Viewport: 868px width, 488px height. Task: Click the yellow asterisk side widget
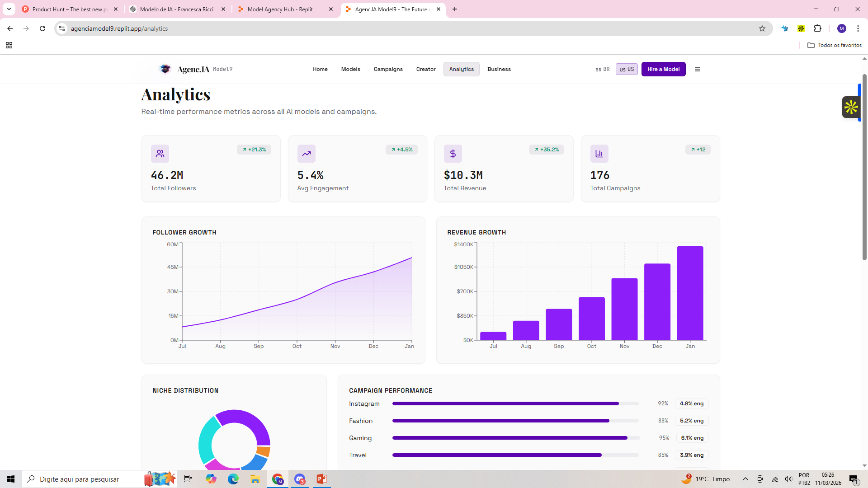[x=851, y=107]
